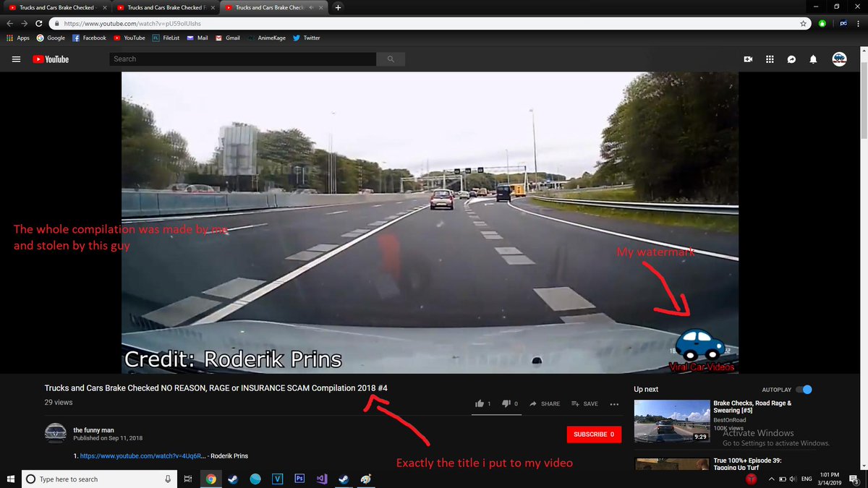Click the Save to playlist button
The width and height of the screenshot is (868, 488).
(x=584, y=403)
